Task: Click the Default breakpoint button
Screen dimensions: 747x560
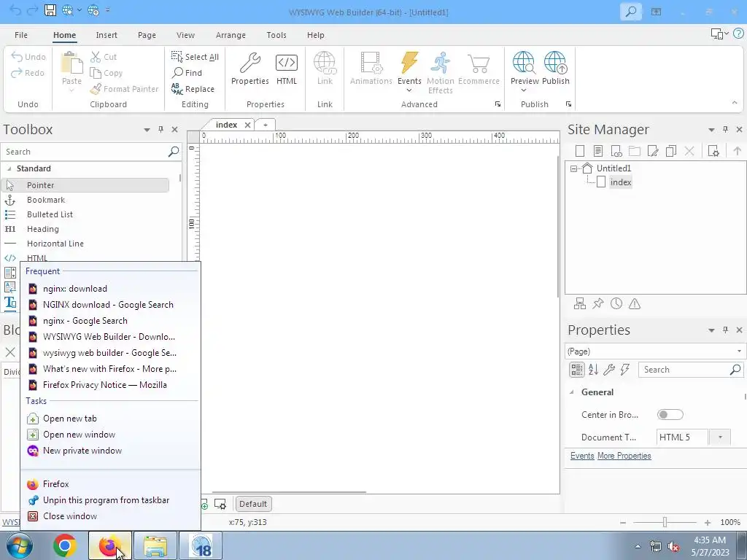Action: (x=253, y=504)
